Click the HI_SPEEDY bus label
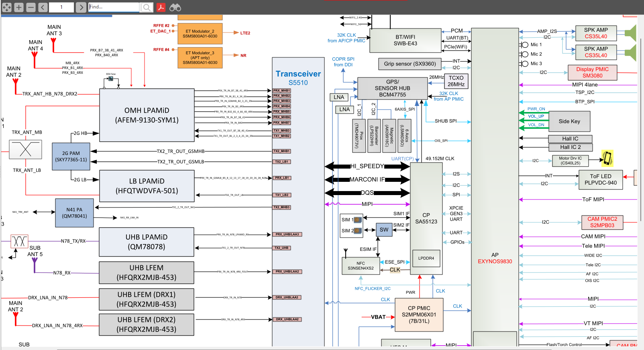Screen dimensions: 644x350 click(x=367, y=166)
